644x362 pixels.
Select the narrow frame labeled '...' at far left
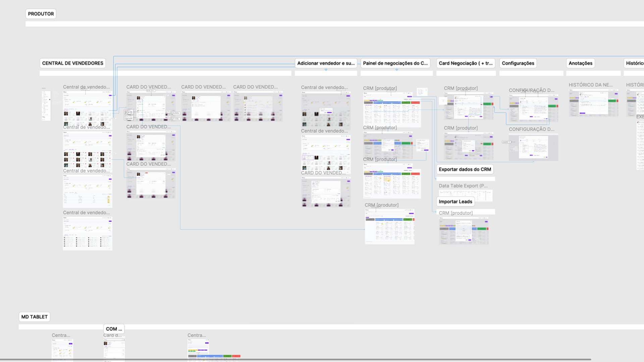pyautogui.click(x=46, y=106)
